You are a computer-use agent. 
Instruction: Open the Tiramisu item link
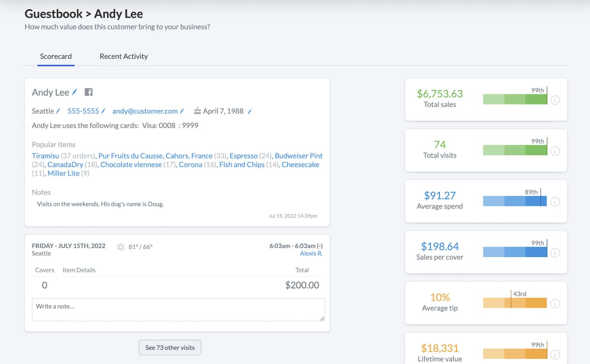click(x=45, y=156)
